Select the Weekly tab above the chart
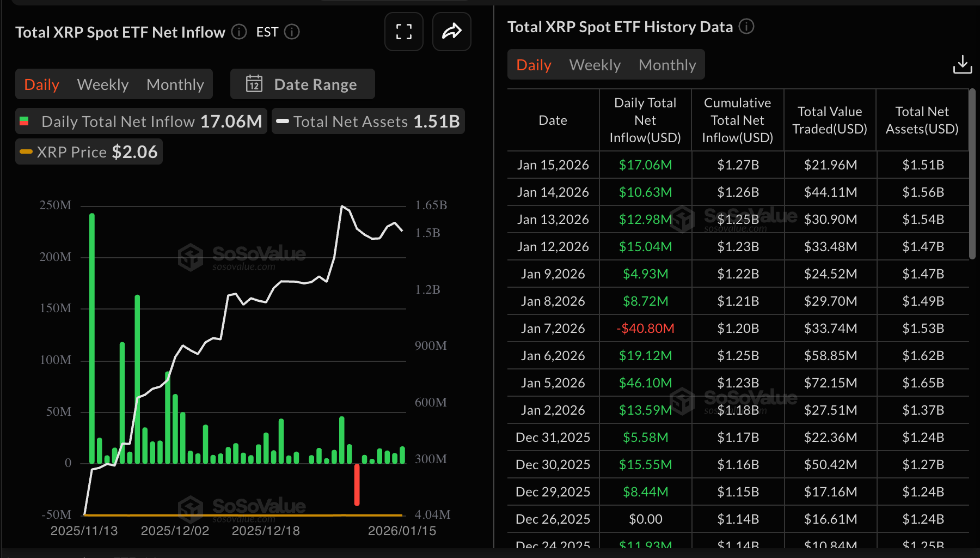 pos(103,84)
